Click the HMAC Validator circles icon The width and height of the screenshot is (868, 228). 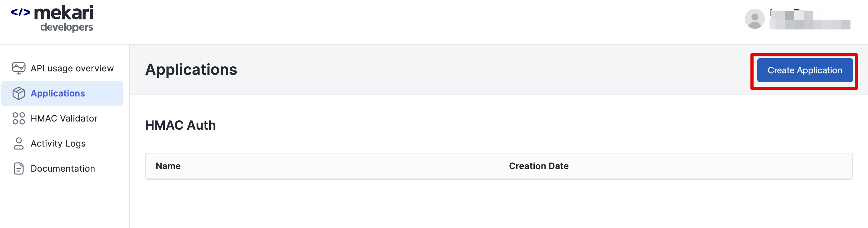18,118
